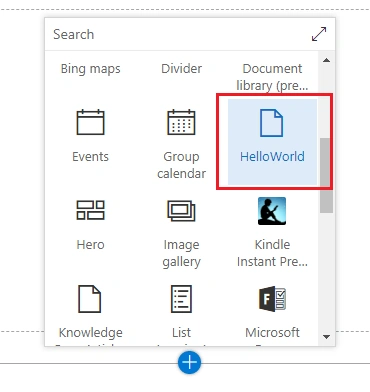The image size is (370, 392).
Task: Click the Events text label
Action: pos(90,156)
